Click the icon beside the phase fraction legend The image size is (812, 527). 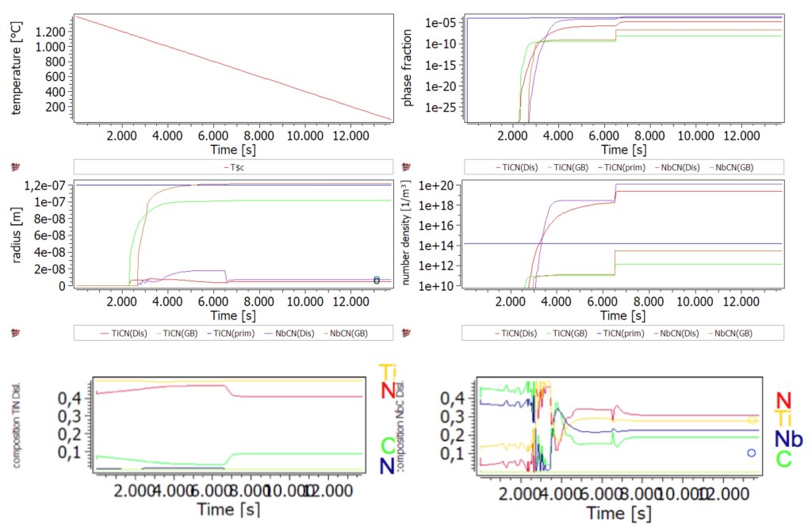(408, 167)
